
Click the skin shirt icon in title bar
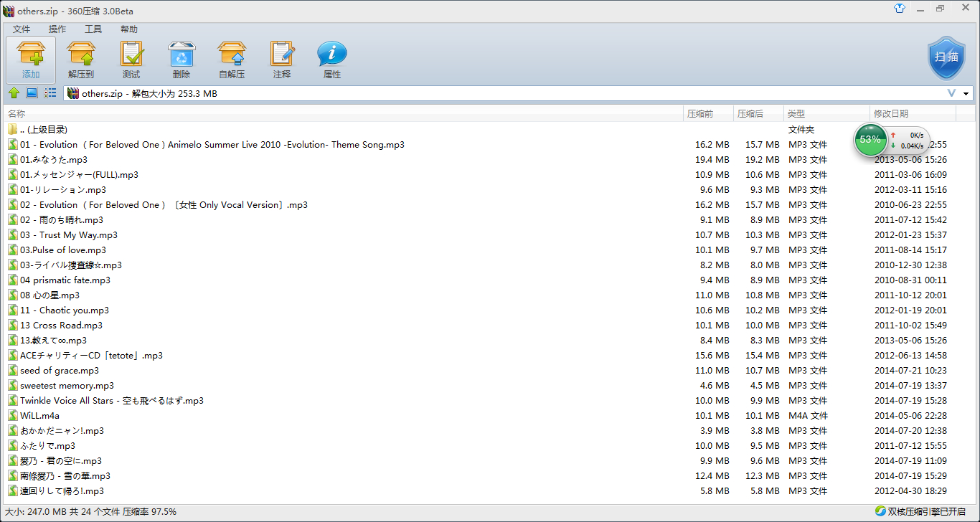[x=900, y=9]
